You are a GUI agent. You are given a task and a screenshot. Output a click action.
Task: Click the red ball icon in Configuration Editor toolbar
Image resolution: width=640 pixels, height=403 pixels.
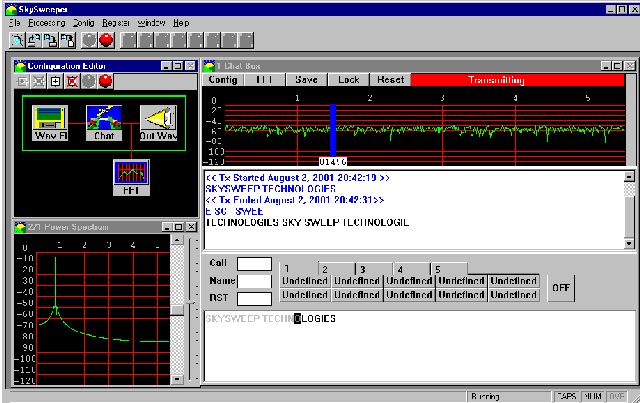pos(105,82)
